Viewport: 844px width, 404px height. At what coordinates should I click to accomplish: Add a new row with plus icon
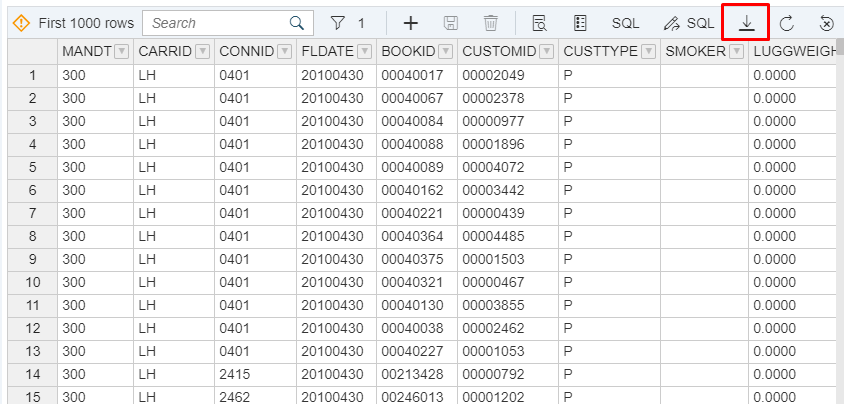(x=411, y=23)
